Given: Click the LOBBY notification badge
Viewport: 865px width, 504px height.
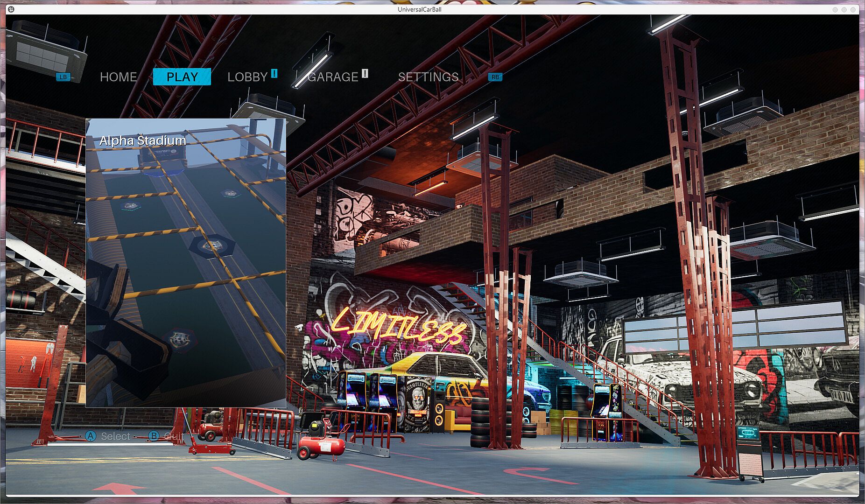Looking at the screenshot, I should 274,73.
